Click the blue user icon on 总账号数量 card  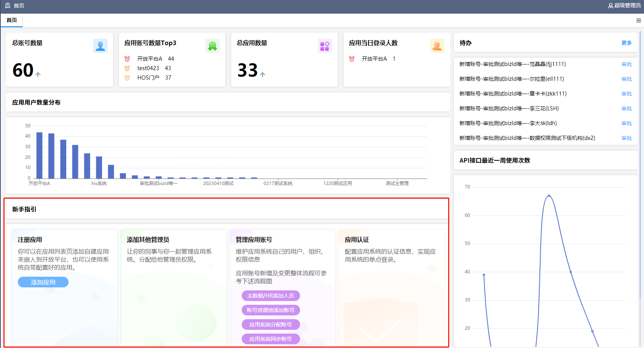pos(100,46)
